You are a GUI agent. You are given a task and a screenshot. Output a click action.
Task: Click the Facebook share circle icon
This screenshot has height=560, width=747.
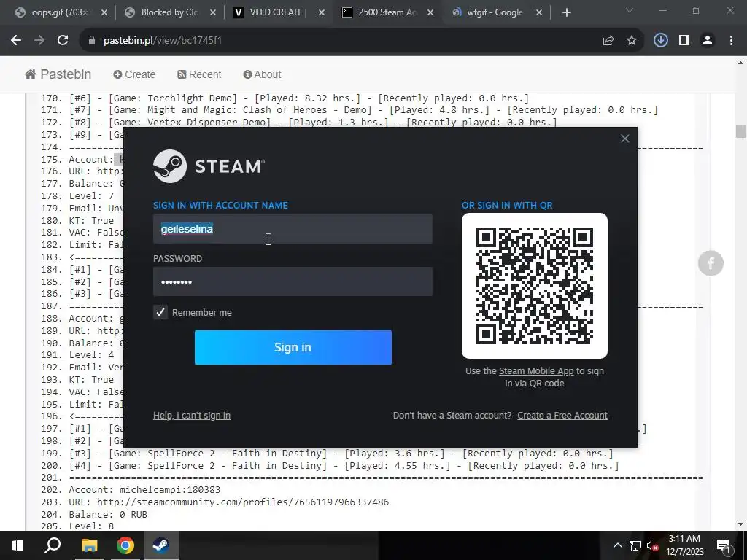click(711, 262)
